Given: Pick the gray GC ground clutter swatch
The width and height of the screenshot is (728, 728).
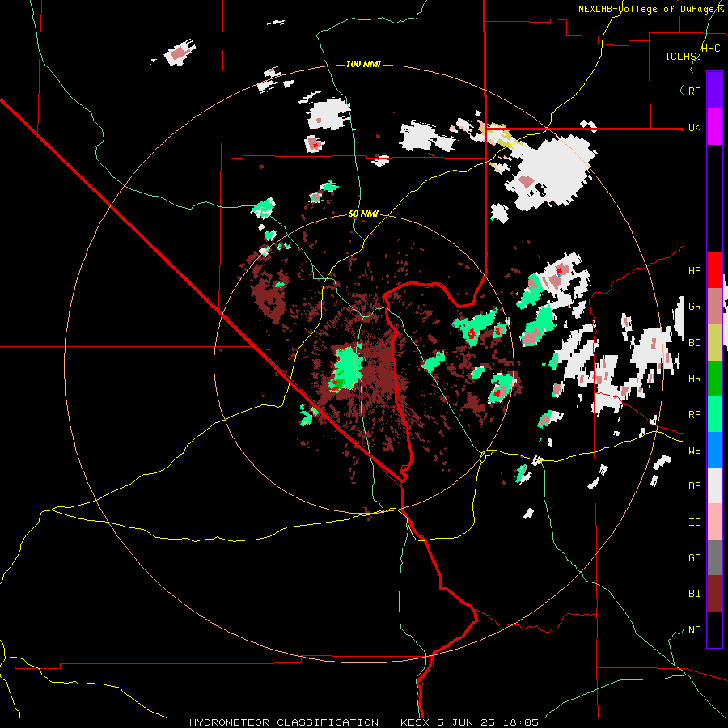Looking at the screenshot, I should (x=714, y=557).
